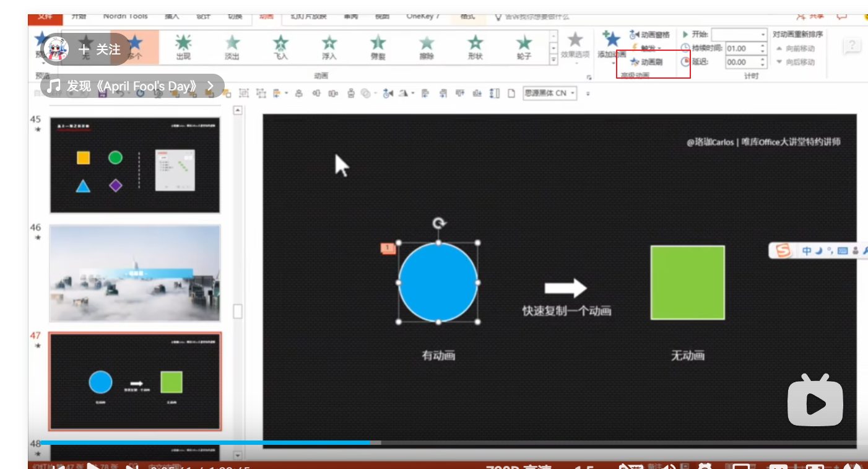Screen dimensions: 868x469
Task: Apply the 擦除 (Wipe) animation effect
Action: [x=427, y=47]
